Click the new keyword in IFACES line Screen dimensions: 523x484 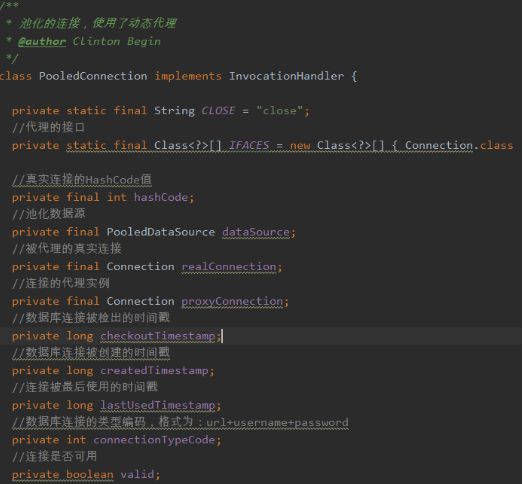[300, 145]
